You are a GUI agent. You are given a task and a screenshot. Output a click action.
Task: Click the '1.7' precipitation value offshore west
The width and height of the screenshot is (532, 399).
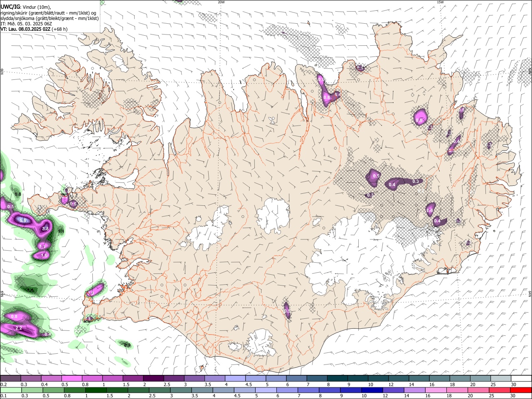42,246
